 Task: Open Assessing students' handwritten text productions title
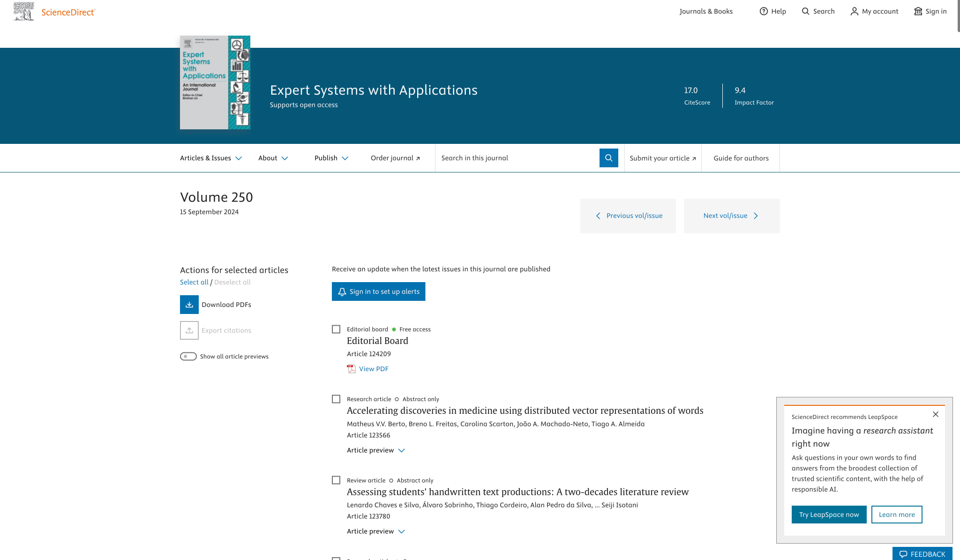click(x=517, y=492)
